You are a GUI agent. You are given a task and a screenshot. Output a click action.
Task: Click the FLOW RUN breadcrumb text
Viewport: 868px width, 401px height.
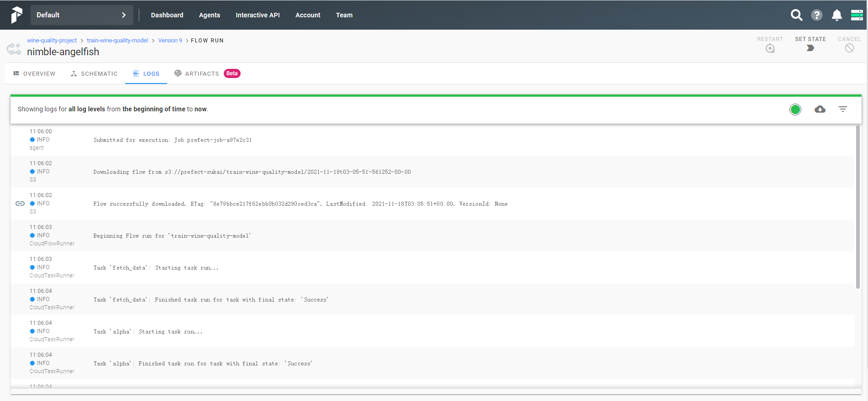(207, 41)
